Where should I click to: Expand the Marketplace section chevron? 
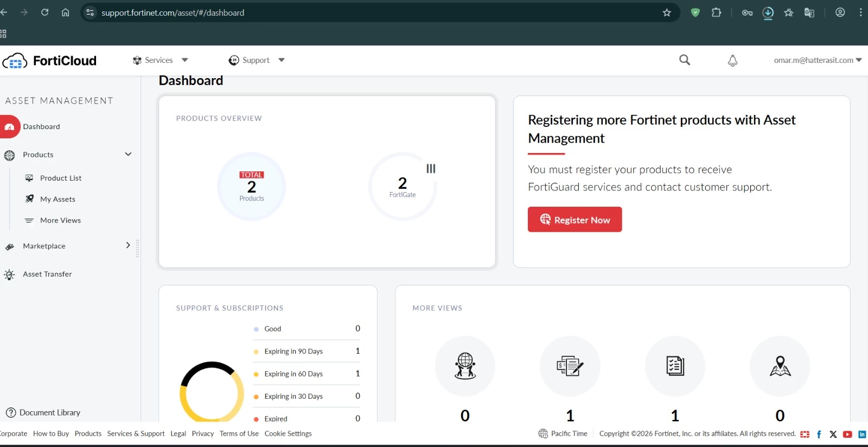click(x=128, y=245)
